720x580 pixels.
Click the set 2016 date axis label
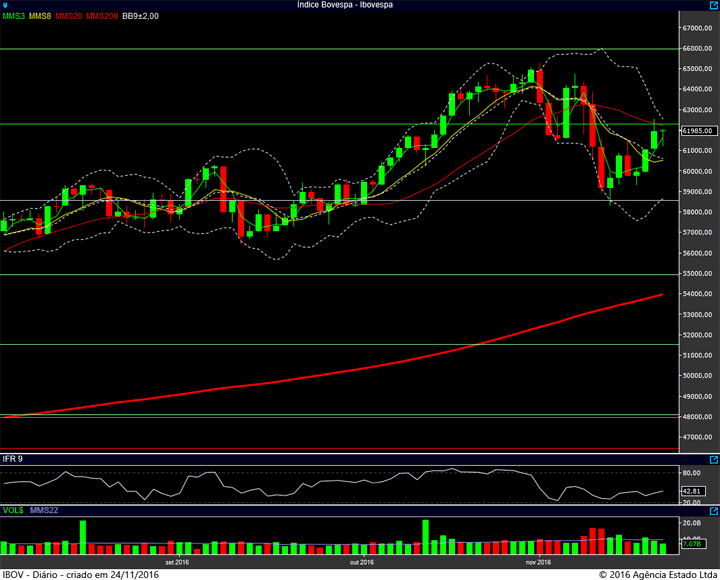tap(177, 562)
